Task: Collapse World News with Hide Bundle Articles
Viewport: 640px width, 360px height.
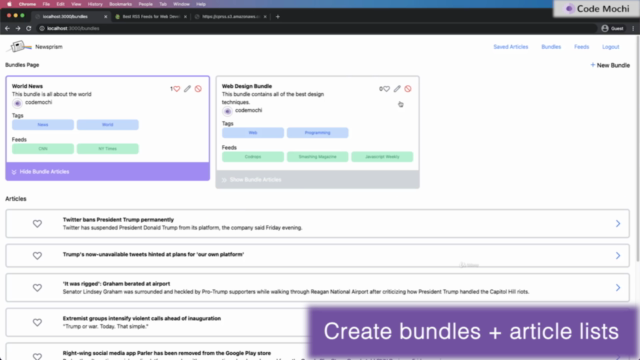Action: 108,171
